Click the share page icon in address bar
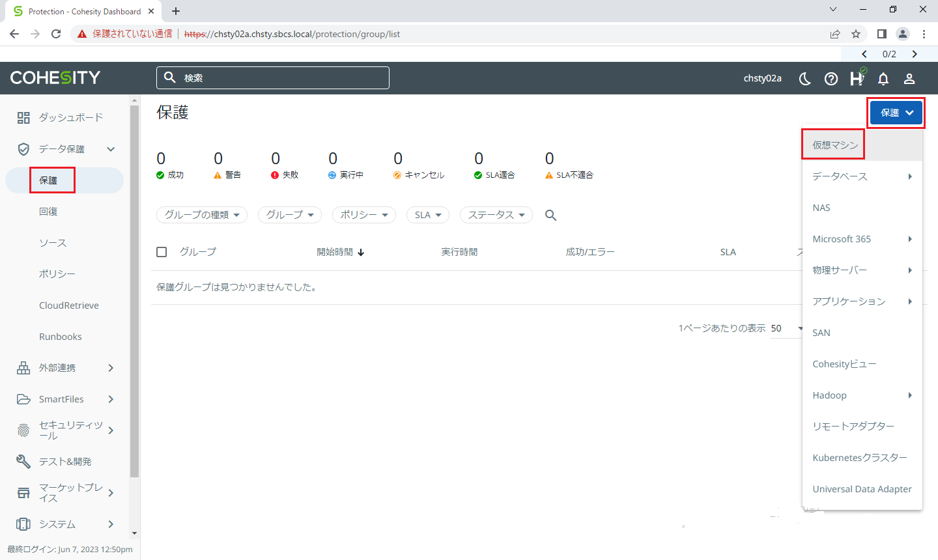 coord(835,34)
